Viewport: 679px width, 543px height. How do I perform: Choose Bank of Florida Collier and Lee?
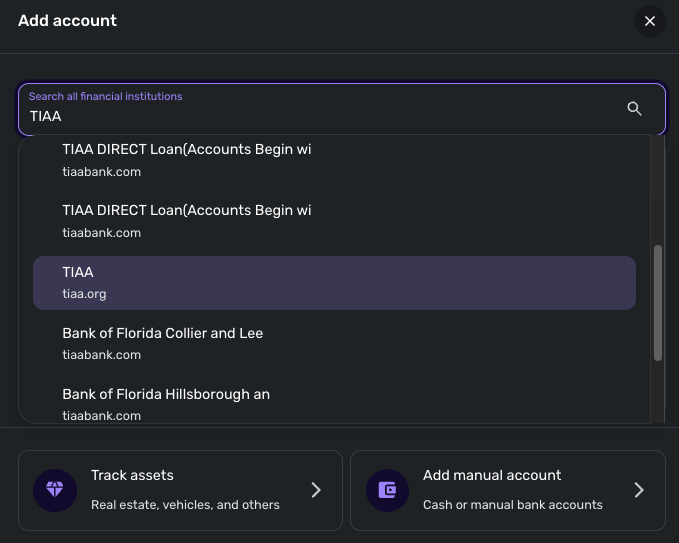click(334, 343)
